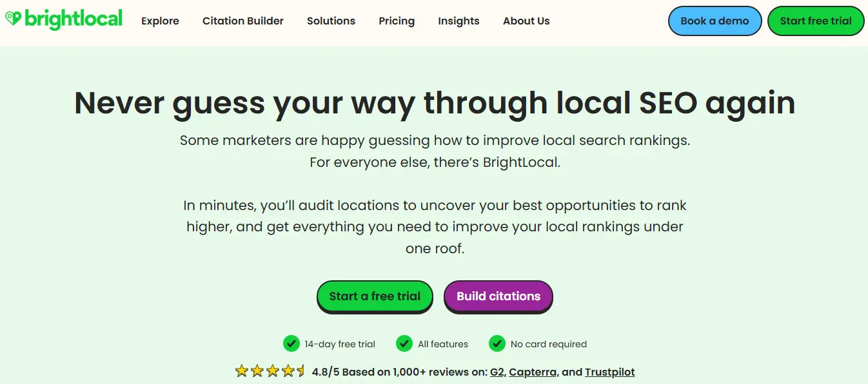868x384 pixels.
Task: Click the '14-day free trial' text
Action: click(340, 344)
